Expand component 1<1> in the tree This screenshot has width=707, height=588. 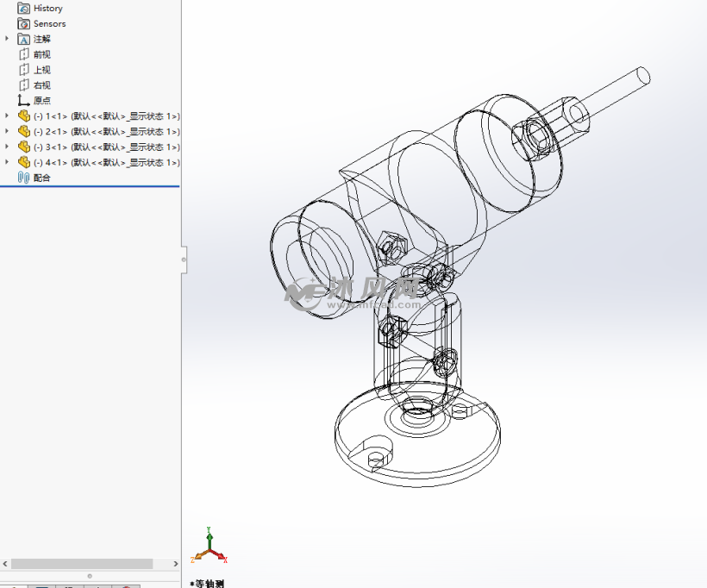pyautogui.click(x=8, y=116)
